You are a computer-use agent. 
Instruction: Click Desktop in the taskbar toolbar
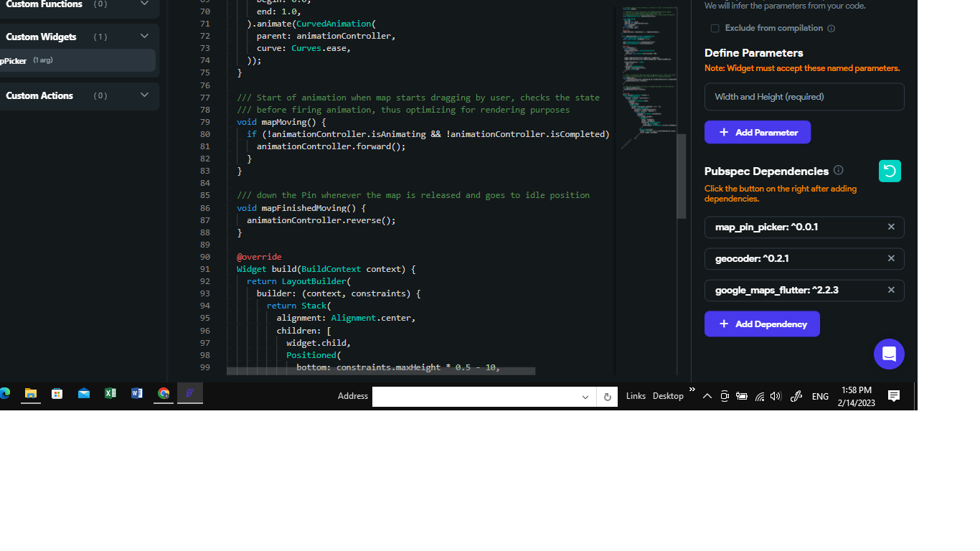(668, 395)
